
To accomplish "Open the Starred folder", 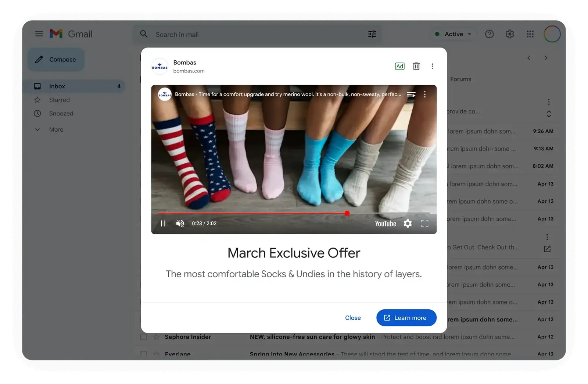I will coord(59,100).
